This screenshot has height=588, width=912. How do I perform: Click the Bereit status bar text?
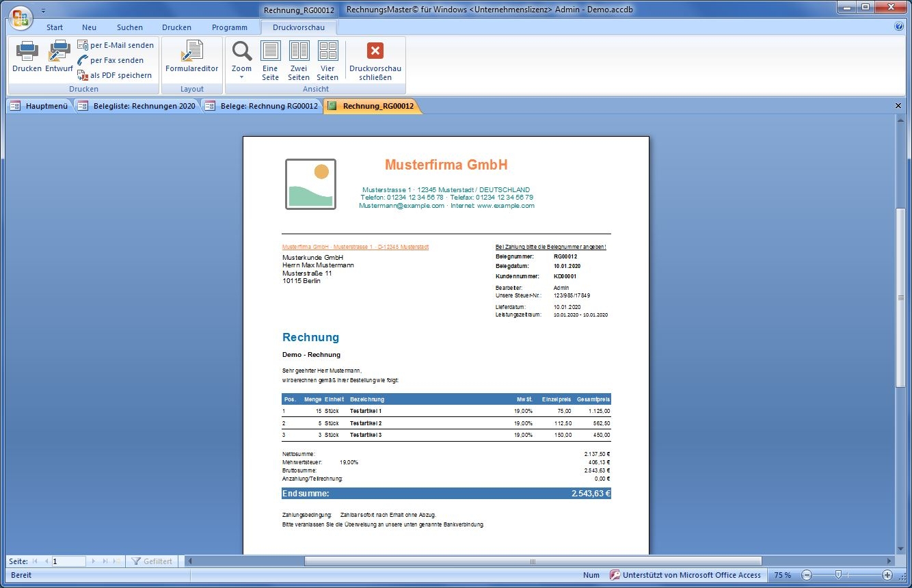(x=21, y=575)
